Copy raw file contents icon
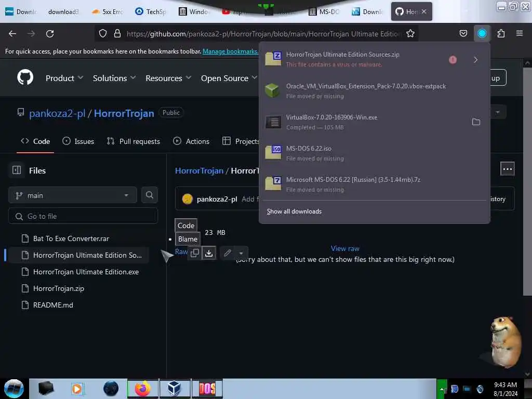532x399 pixels. click(x=195, y=253)
